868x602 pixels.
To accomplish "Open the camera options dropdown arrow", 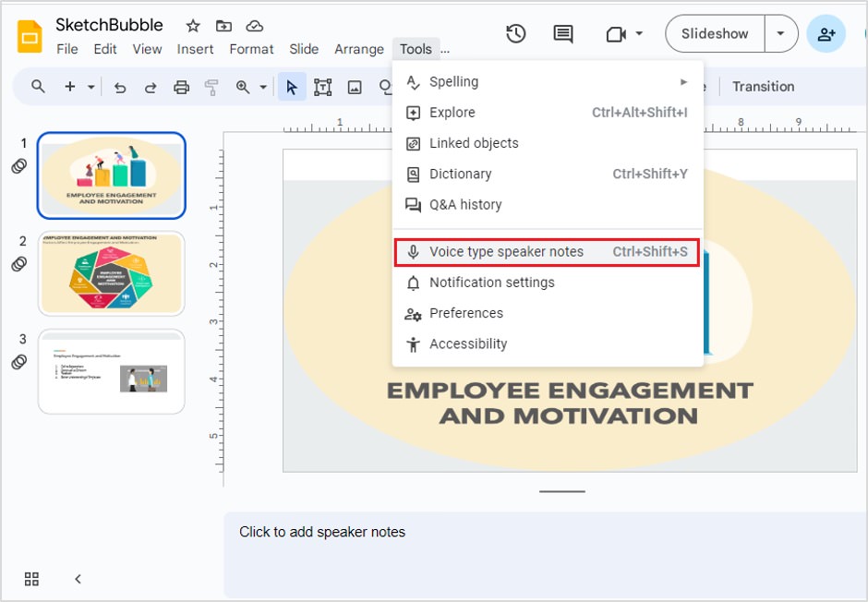I will coord(639,34).
